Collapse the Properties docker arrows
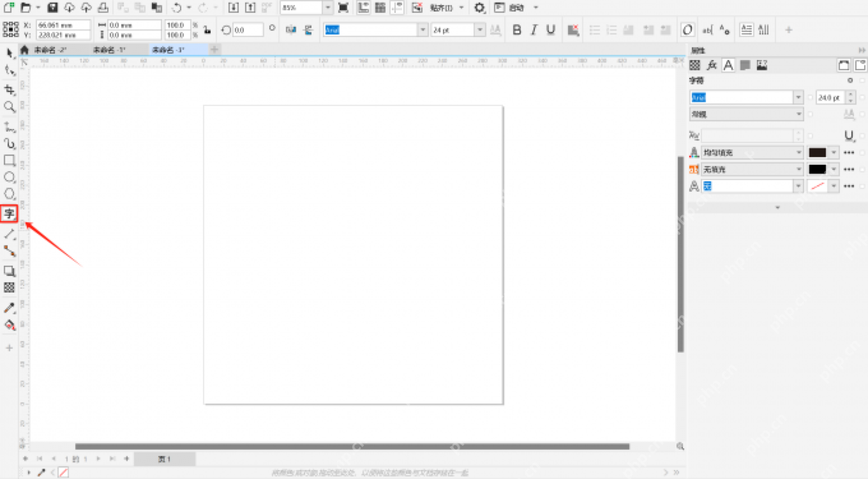The width and height of the screenshot is (868, 479). click(x=862, y=50)
